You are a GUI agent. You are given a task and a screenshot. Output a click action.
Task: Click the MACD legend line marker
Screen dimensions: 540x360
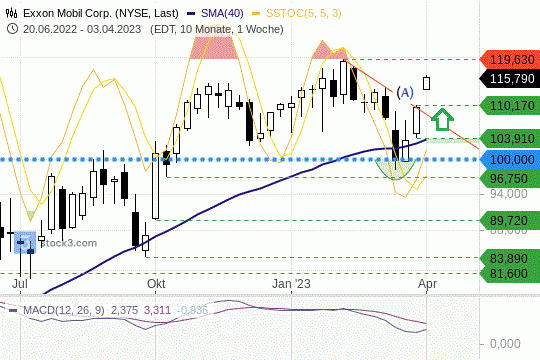[13, 310]
